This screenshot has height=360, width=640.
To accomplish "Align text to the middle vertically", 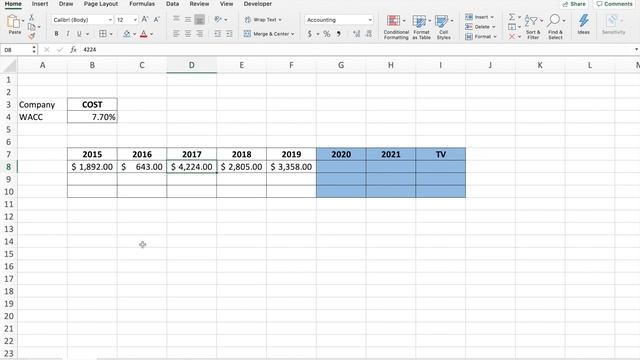I will [188, 19].
